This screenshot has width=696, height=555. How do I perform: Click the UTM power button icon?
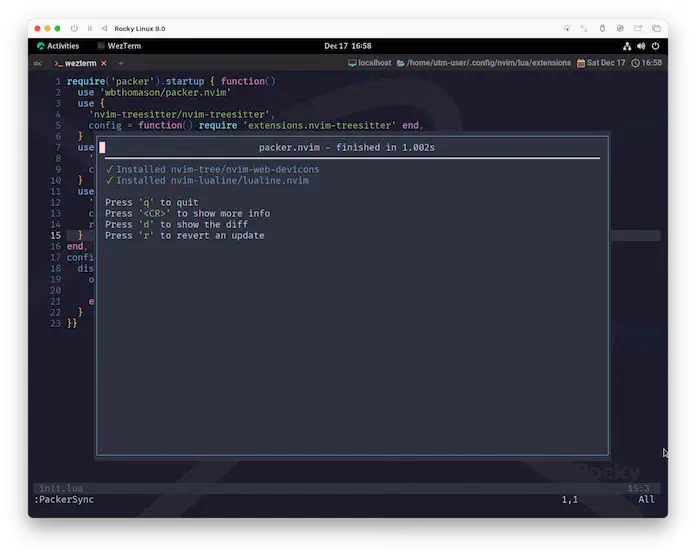(x=74, y=28)
